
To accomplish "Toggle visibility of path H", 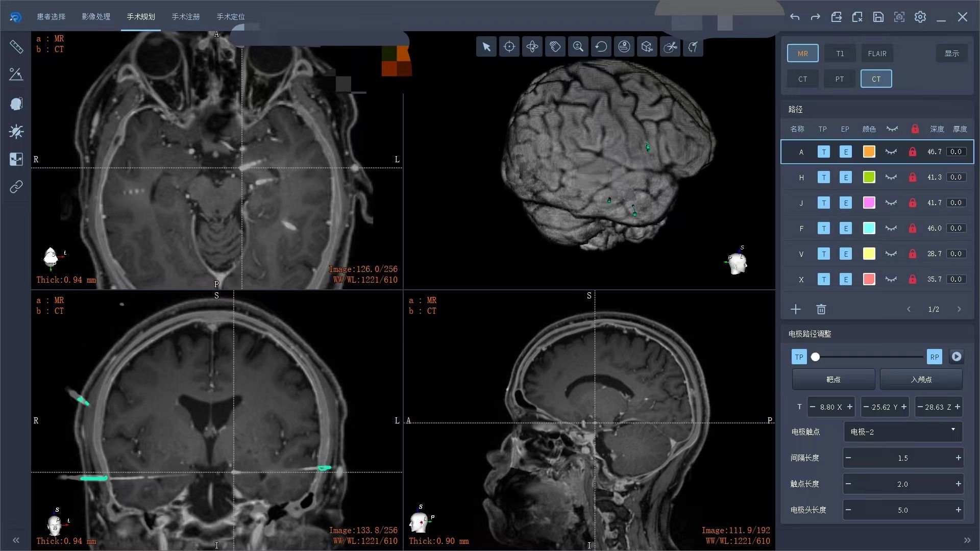I will 891,178.
